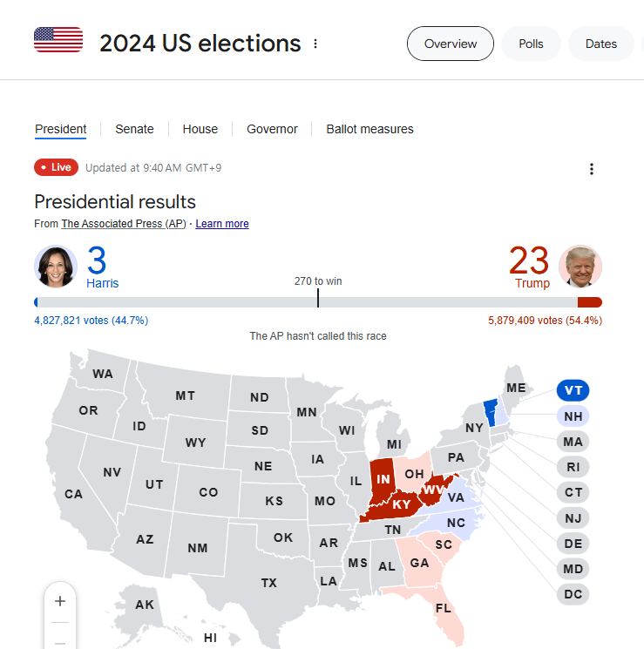Select the Senate results tab
The height and width of the screenshot is (649, 644).
click(134, 129)
